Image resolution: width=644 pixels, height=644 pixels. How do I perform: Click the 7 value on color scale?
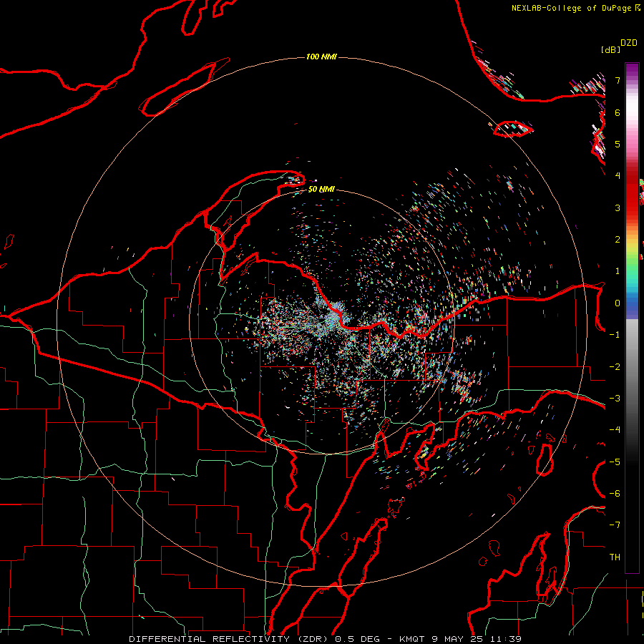[618, 80]
